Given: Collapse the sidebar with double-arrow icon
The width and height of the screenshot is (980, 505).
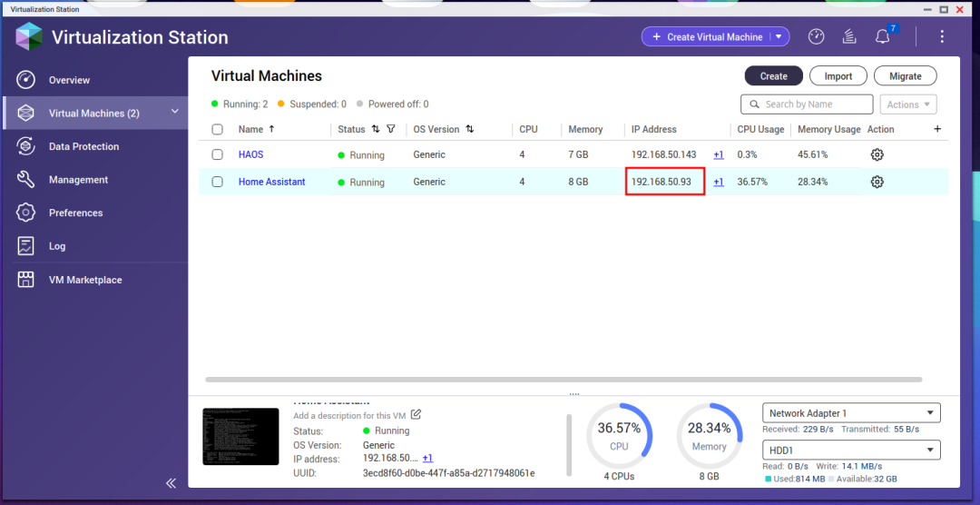Looking at the screenshot, I should pos(171,483).
